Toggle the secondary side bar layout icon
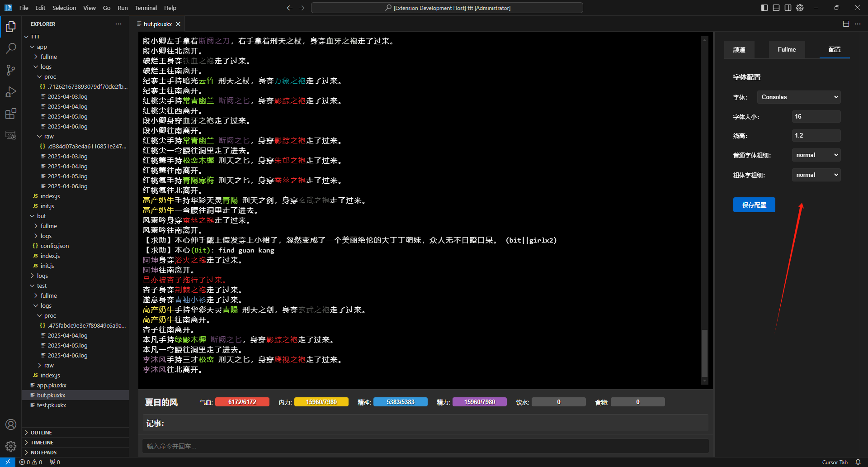 coord(788,8)
